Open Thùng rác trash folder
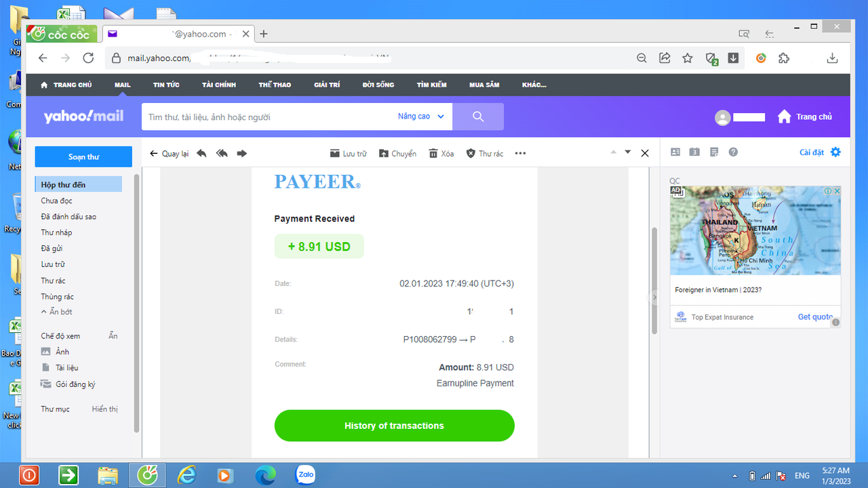 [57, 297]
